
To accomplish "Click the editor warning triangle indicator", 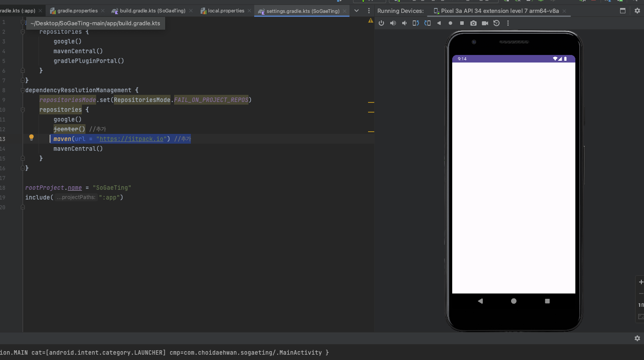I will click(x=371, y=20).
